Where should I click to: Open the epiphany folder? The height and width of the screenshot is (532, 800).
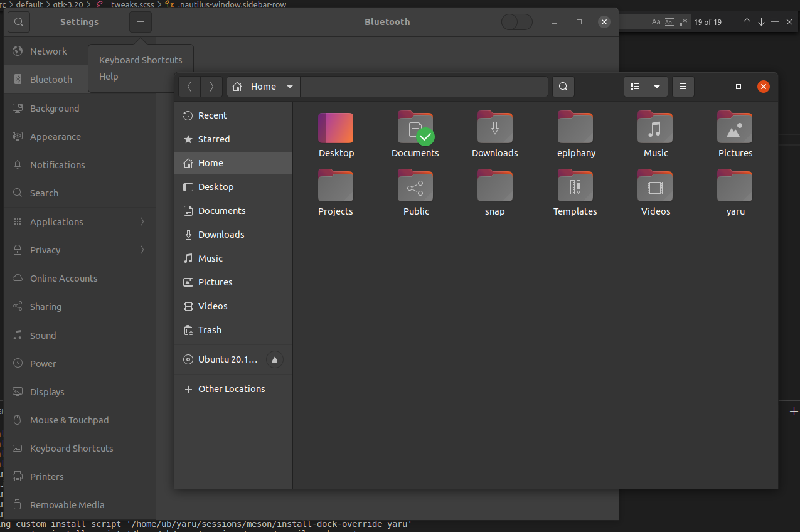575,127
